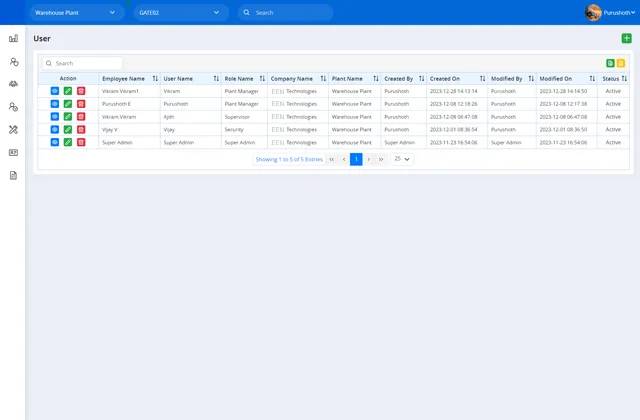Expand the GATE02 gate selector
Viewport: 640px width, 420px height.
[181, 13]
